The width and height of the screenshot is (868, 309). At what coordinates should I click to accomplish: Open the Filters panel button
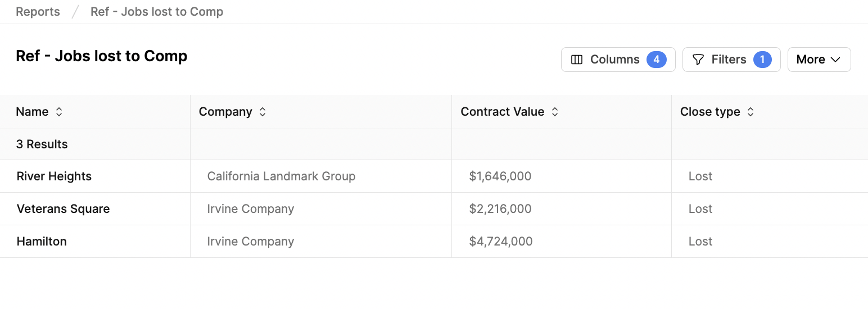731,60
